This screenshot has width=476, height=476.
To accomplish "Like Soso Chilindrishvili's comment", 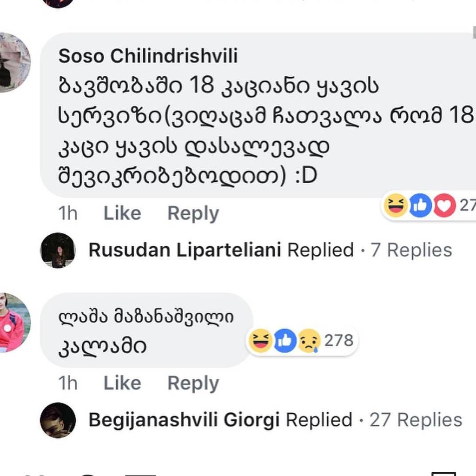I will (122, 213).
